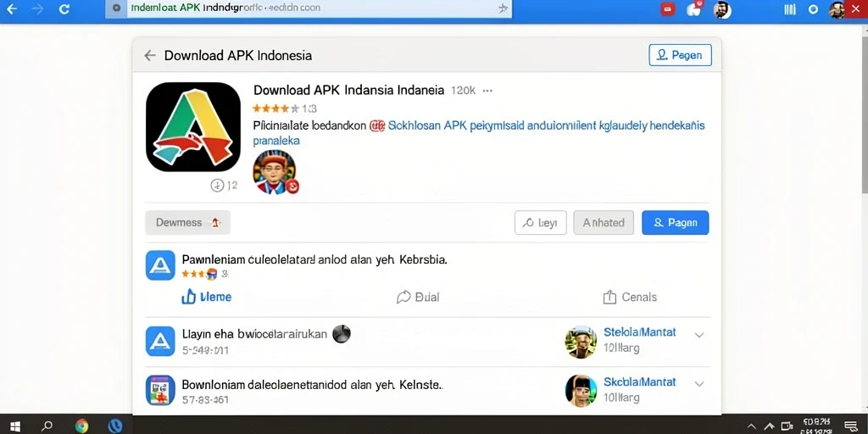The image size is (868, 434).
Task: Click the white ring icon in browser toolbar
Action: 813,8
